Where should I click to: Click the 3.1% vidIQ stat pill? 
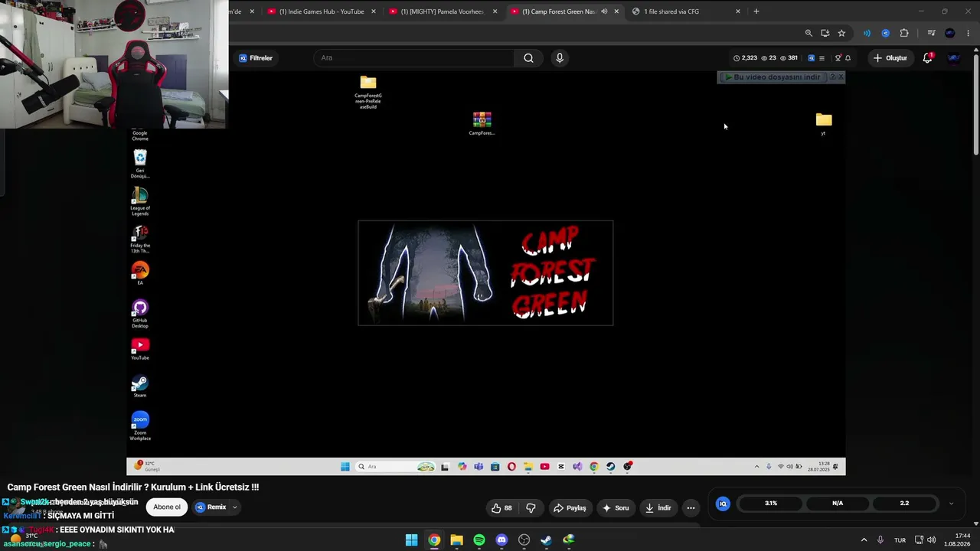[x=771, y=504]
